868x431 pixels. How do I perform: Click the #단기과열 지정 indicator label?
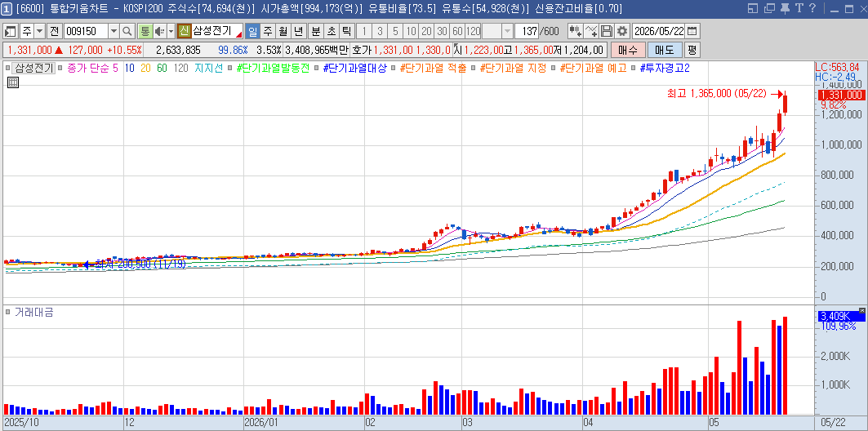(x=513, y=69)
